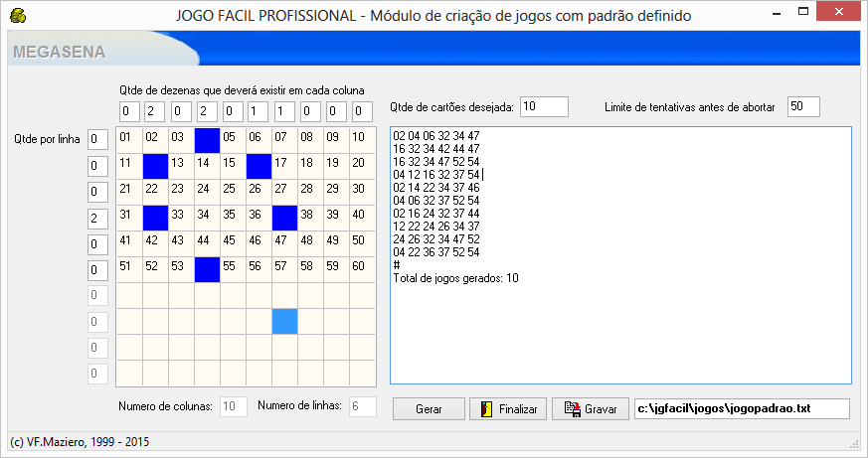Click the column quantity field above number 06

click(x=258, y=111)
